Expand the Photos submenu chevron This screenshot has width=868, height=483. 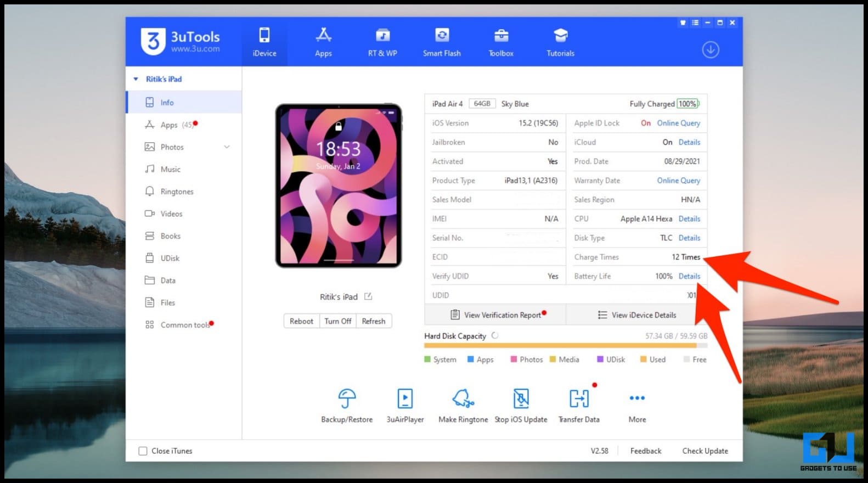[x=227, y=147]
